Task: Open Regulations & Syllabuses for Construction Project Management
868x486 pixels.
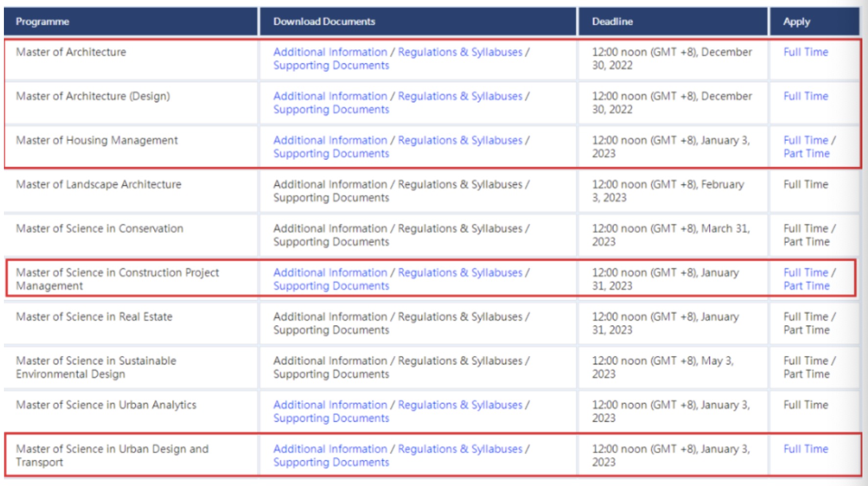Action: click(x=460, y=272)
